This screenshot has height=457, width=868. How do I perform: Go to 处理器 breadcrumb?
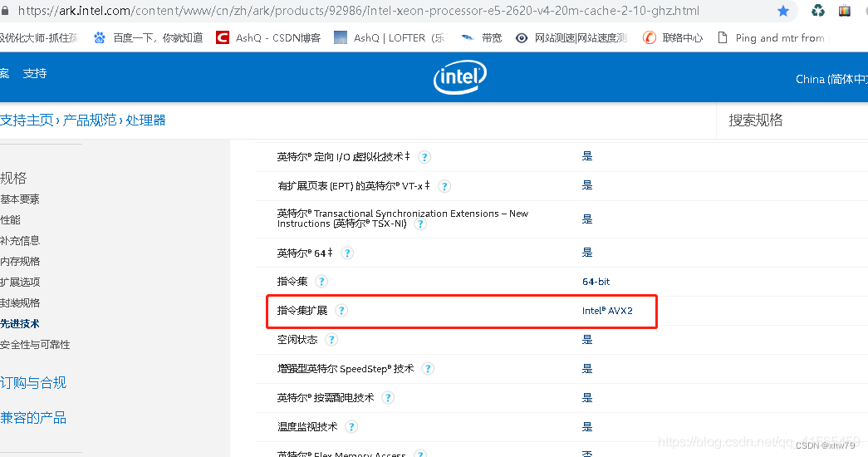pyautogui.click(x=145, y=120)
